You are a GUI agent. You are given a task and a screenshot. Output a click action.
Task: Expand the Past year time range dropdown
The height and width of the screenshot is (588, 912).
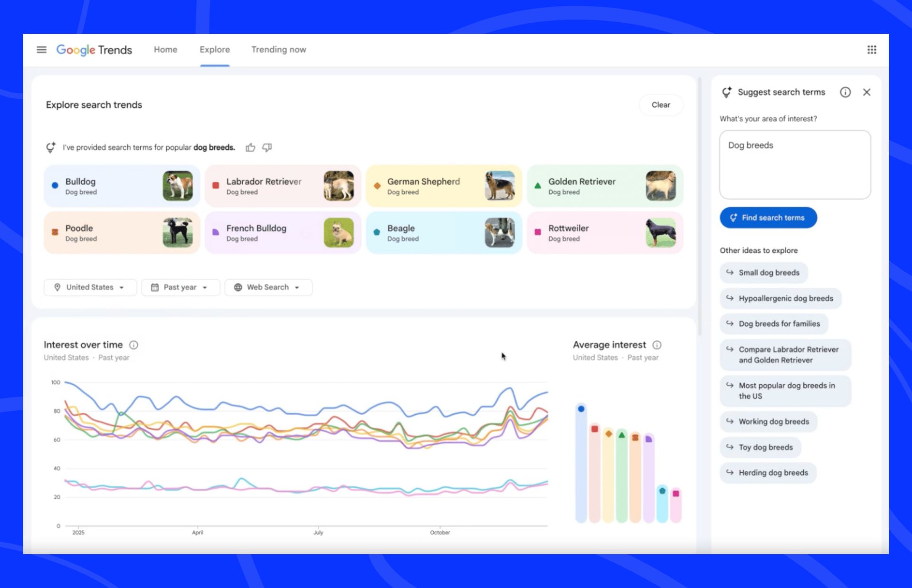click(180, 287)
